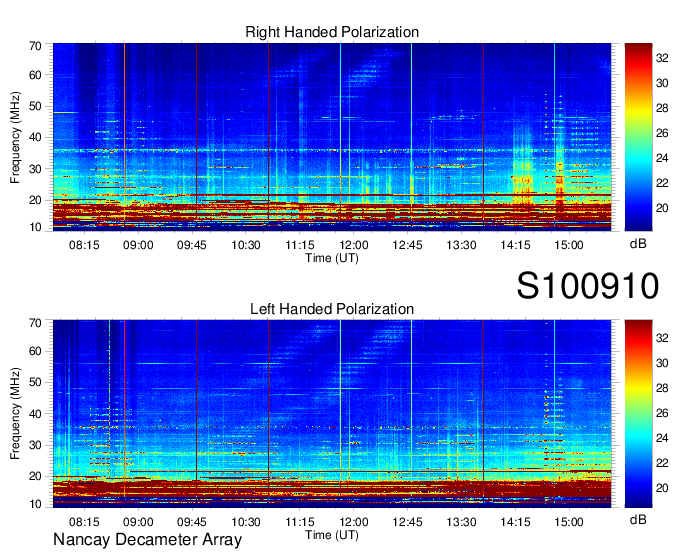680x552 pixels.
Task: Click the 12:00 tick label on top plot
Action: pyautogui.click(x=353, y=245)
